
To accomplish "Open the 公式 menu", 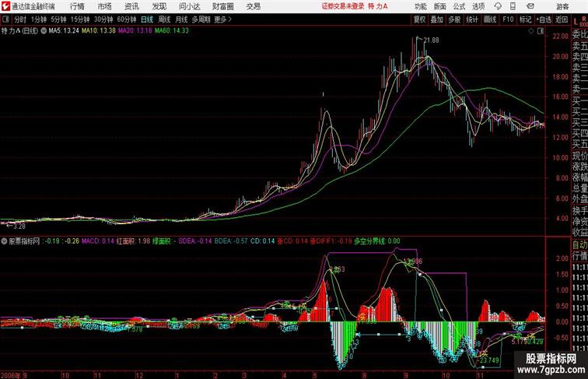I will (459, 6).
